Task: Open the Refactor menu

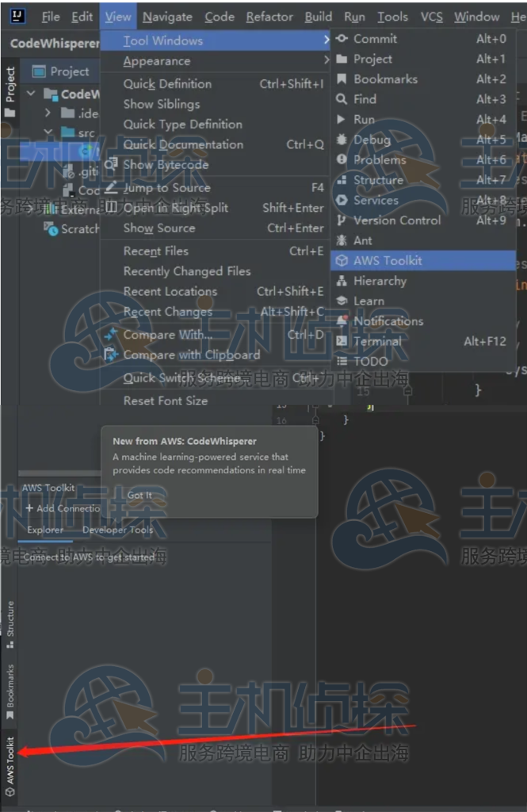Action: [x=269, y=17]
